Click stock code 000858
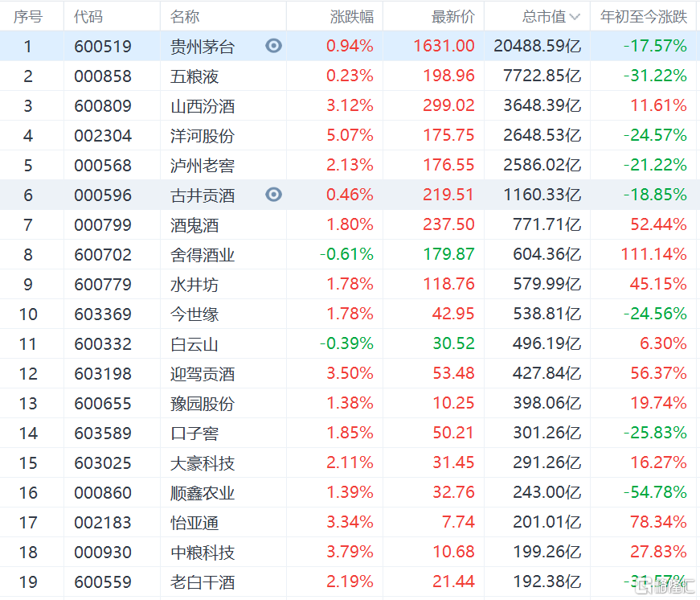 pyautogui.click(x=103, y=76)
